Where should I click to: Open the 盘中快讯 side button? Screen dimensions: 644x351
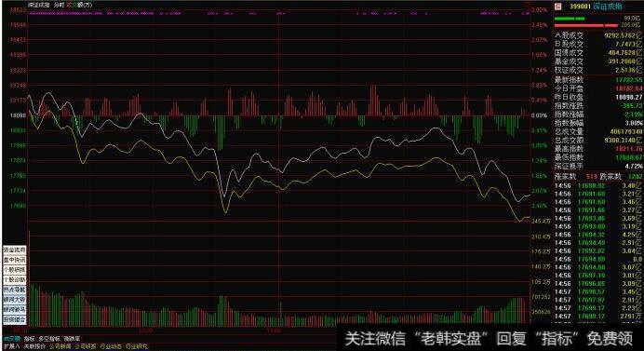point(15,260)
